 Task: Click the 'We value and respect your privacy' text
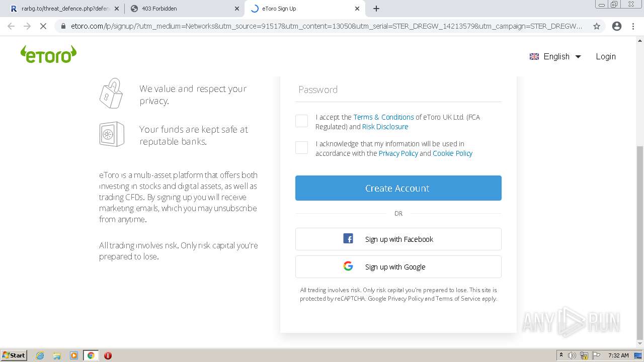click(193, 95)
